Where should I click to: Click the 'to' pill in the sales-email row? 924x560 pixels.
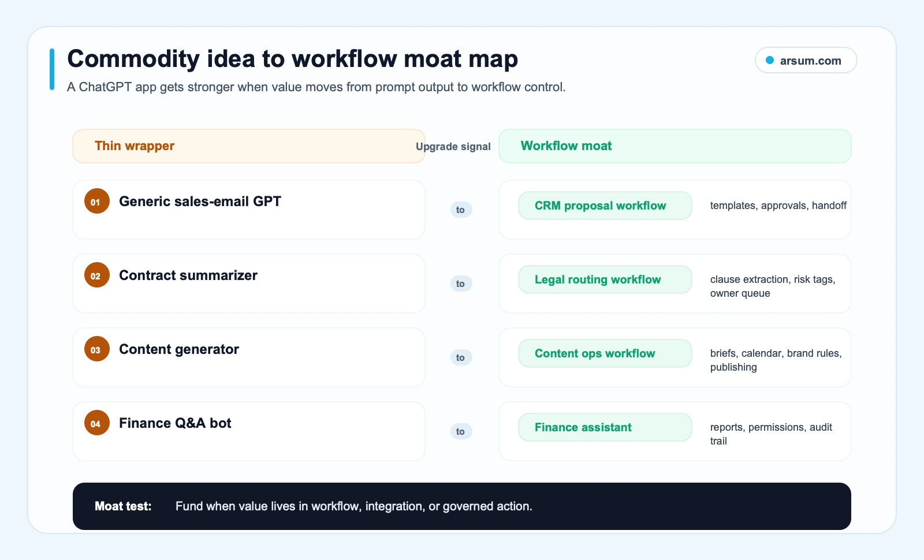tap(461, 210)
